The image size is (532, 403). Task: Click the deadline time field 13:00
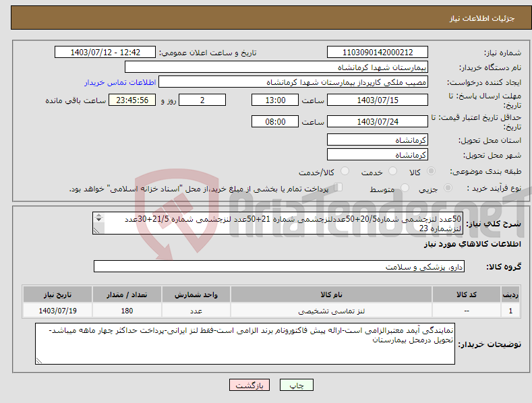coord(275,100)
